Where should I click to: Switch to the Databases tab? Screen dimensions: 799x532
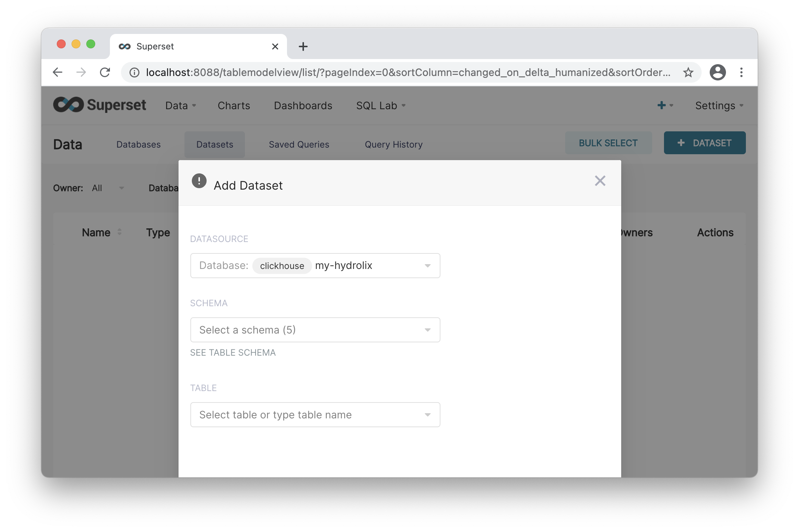click(x=138, y=144)
